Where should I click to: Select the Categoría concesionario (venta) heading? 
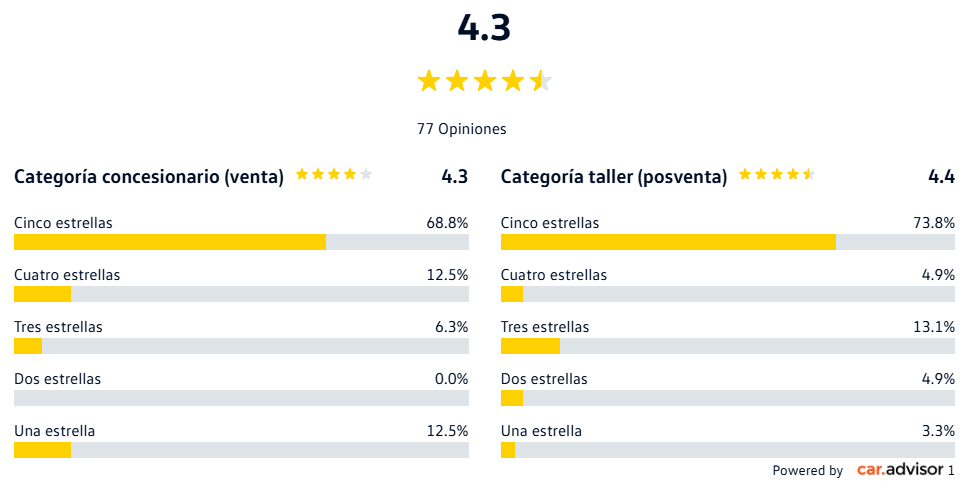[x=149, y=177]
